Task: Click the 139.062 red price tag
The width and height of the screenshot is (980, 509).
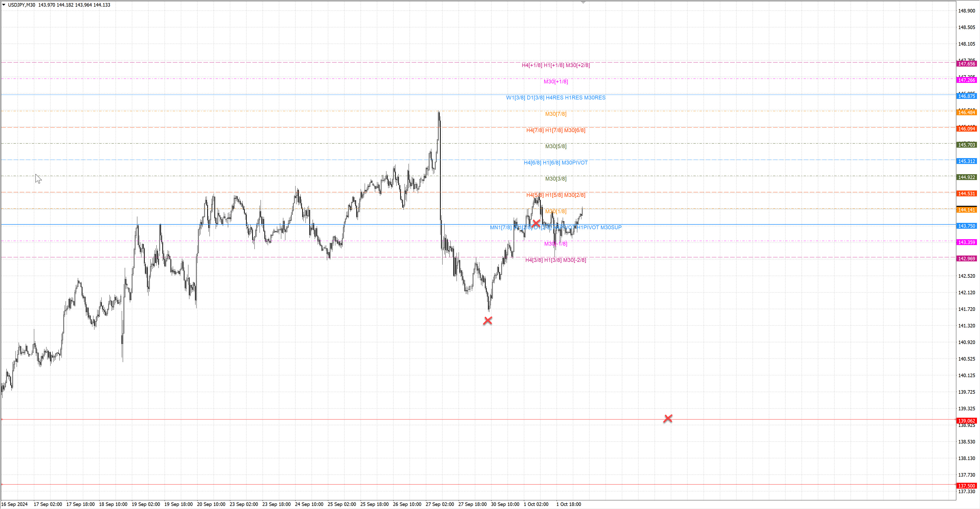Action: pos(966,421)
